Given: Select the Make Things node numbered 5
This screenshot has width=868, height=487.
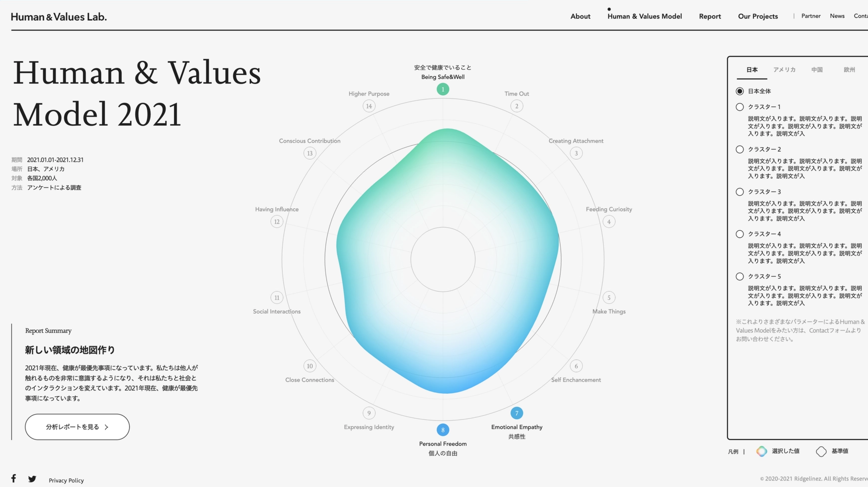Looking at the screenshot, I should 609,298.
